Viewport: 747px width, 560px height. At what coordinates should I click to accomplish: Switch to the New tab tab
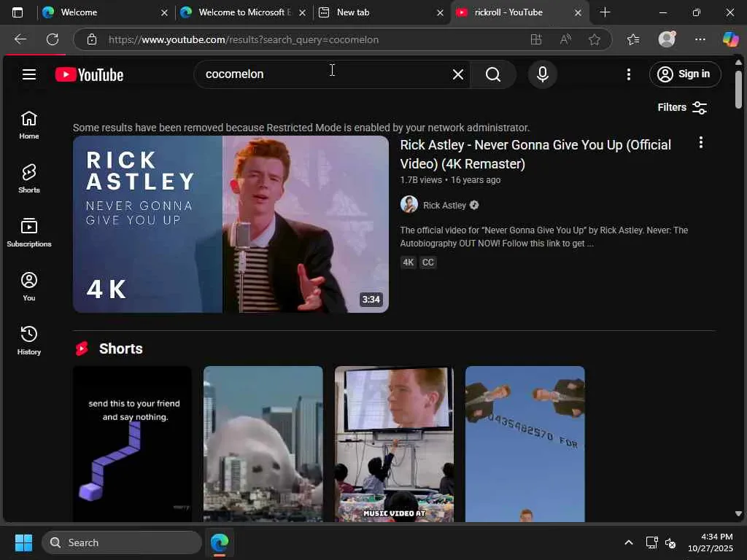381,12
